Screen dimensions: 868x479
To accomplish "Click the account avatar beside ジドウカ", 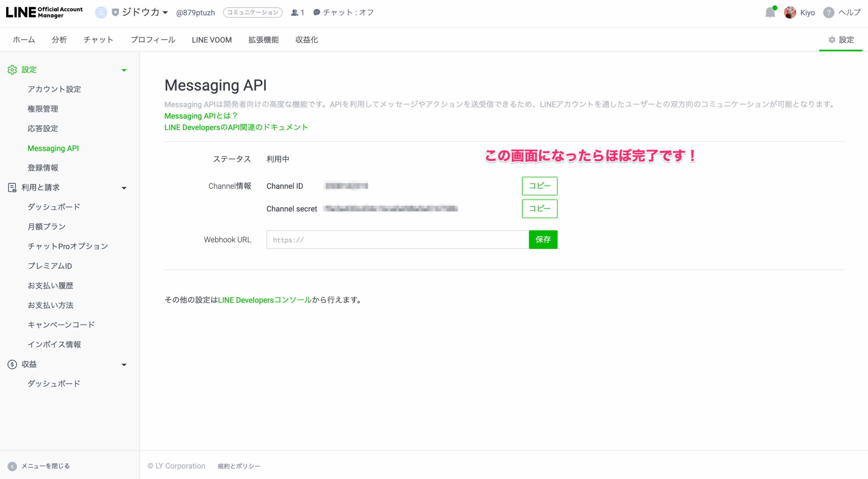I will point(101,13).
